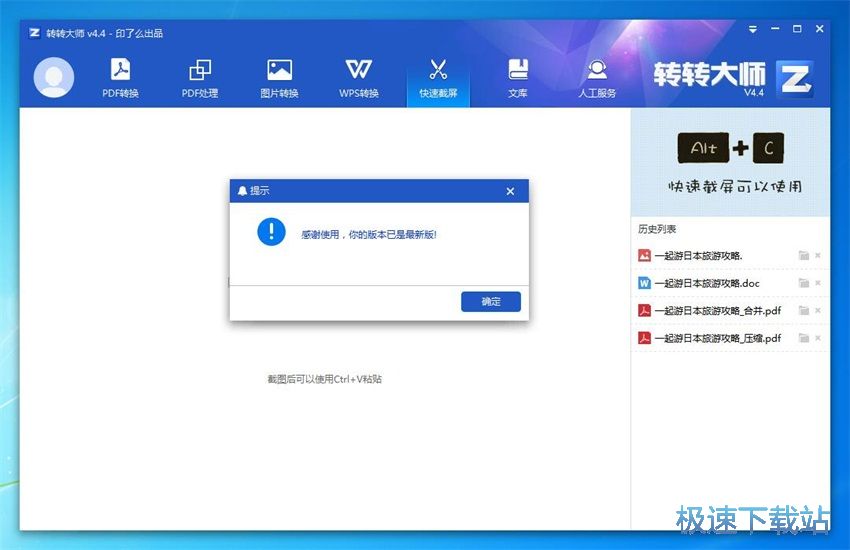850x550 pixels.
Task: Switch to 图片转换 tab
Action: pyautogui.click(x=279, y=77)
